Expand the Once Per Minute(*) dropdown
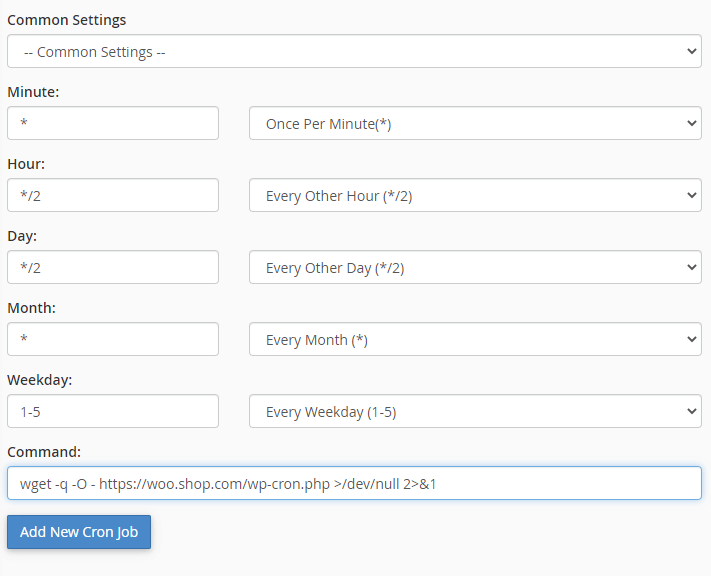The image size is (711, 576). coord(475,124)
